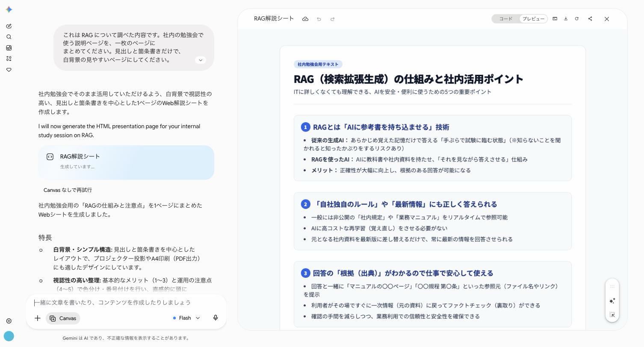Click Canvas なしで再試行
Image resolution: width=644 pixels, height=347 pixels.
coord(68,190)
